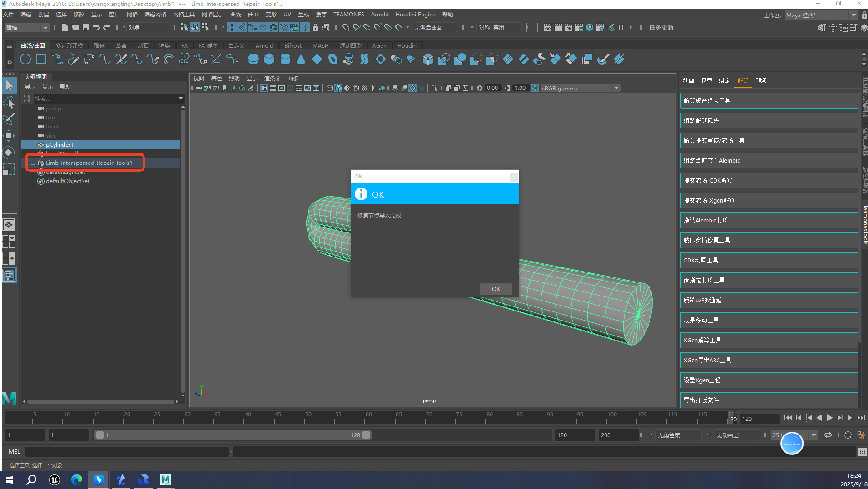This screenshot has width=868, height=489.
Task: Create a polygon cube from shelf
Action: 269,59
